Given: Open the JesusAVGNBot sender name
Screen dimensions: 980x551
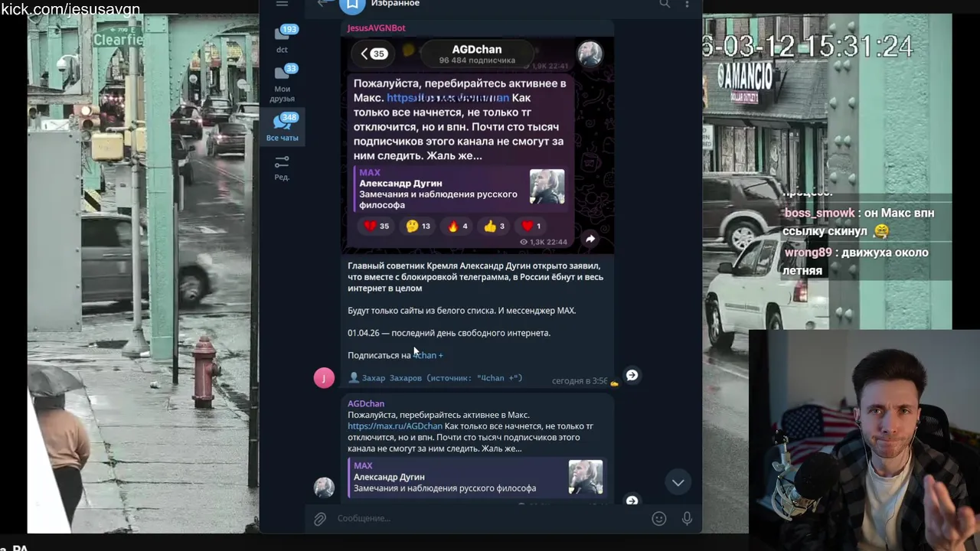Looking at the screenshot, I should tap(377, 28).
